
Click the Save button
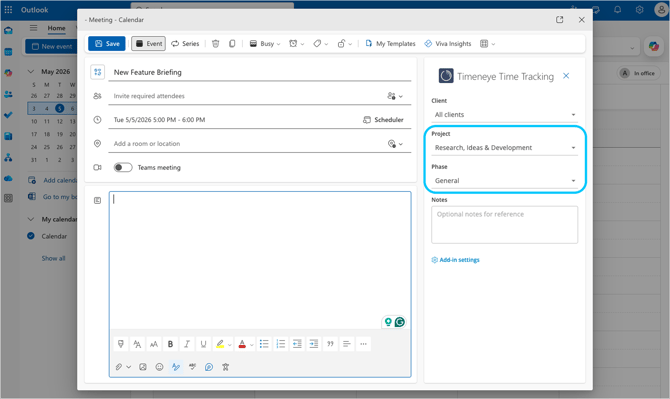[x=107, y=44]
